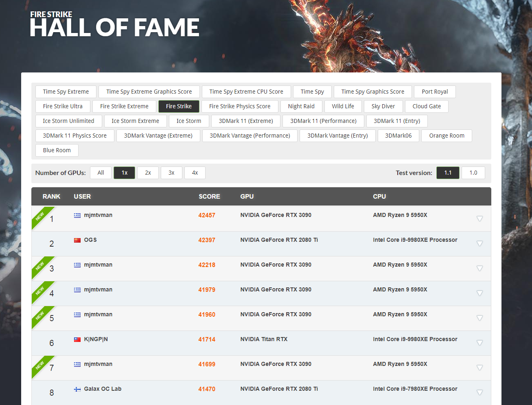The width and height of the screenshot is (532, 405).
Task: Expand details for rank 5 score 41960
Action: coord(480,318)
